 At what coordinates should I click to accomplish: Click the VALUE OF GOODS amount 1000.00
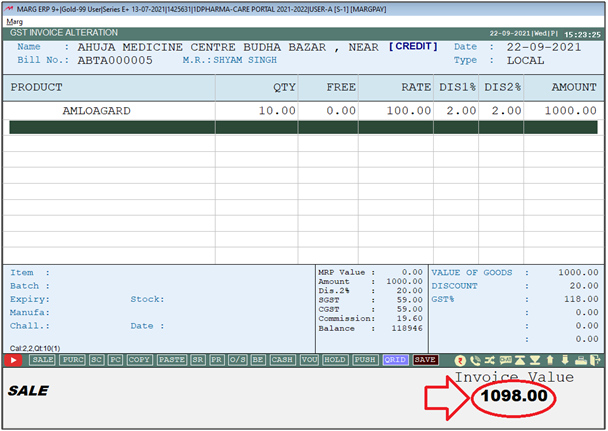(x=578, y=272)
